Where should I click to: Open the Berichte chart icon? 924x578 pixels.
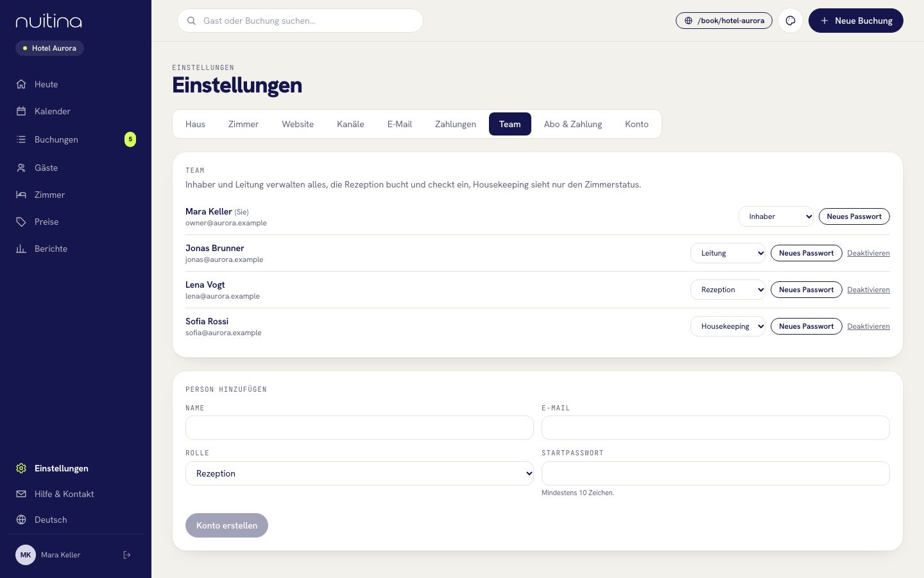(x=21, y=249)
